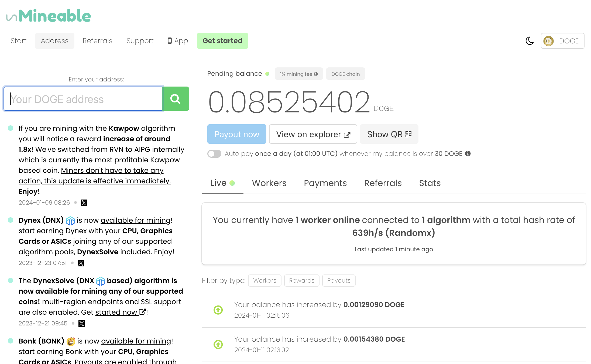Click the DOGE address input field
591x364 pixels.
[83, 99]
